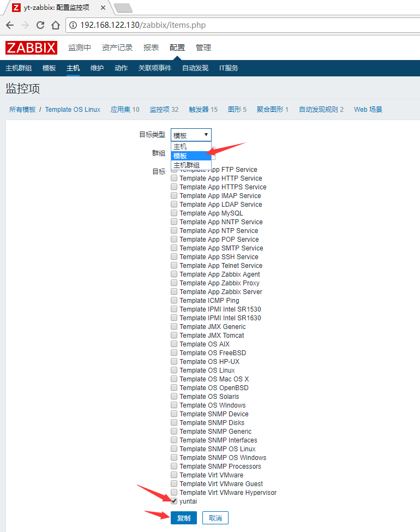The height and width of the screenshot is (532, 420).
Task: Open the 配置 main menu
Action: (177, 47)
